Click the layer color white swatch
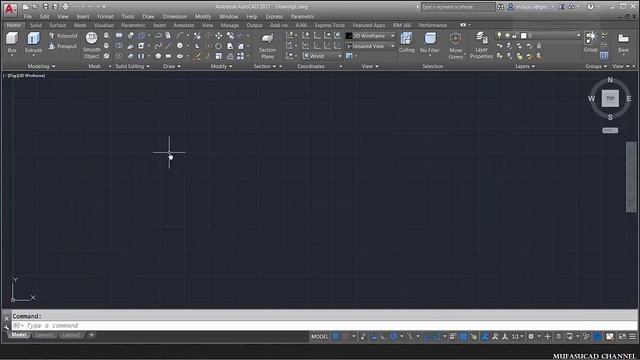Viewport: 640px width, 360px height. 524,36
